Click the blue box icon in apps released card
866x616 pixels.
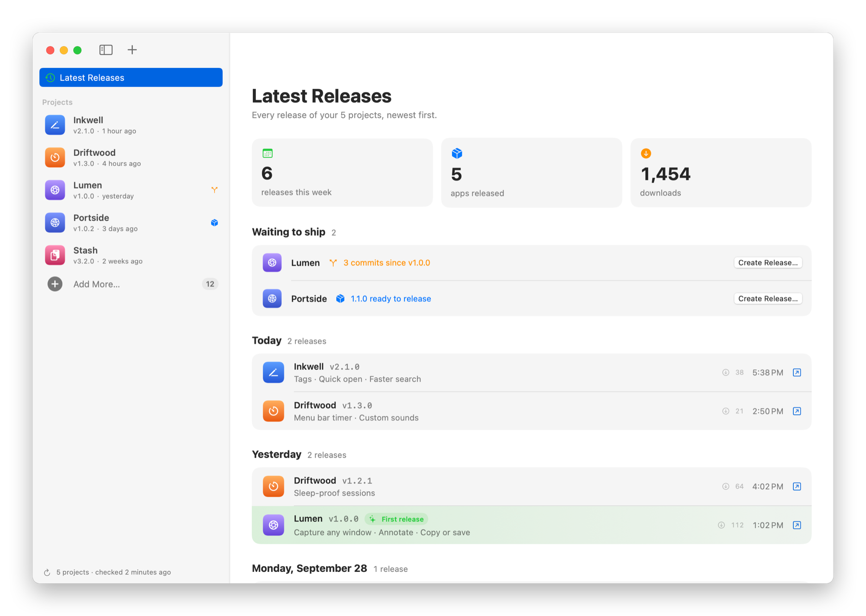457,153
